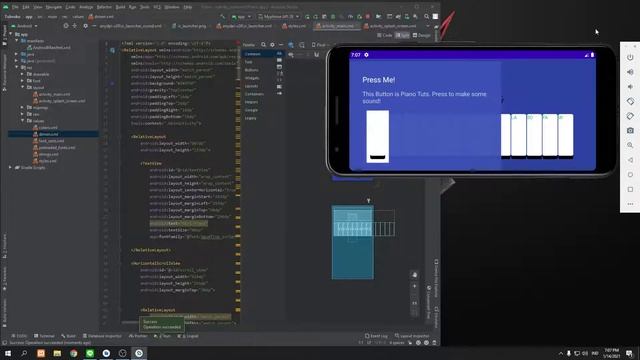This screenshot has height=360, width=640.
Task: Click the design surface pan hand icon
Action: coord(414,275)
